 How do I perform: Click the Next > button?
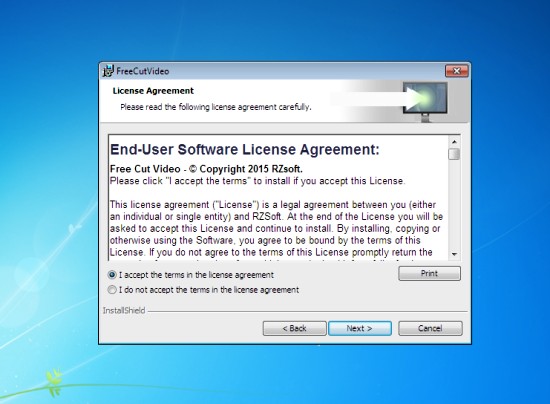(x=360, y=328)
